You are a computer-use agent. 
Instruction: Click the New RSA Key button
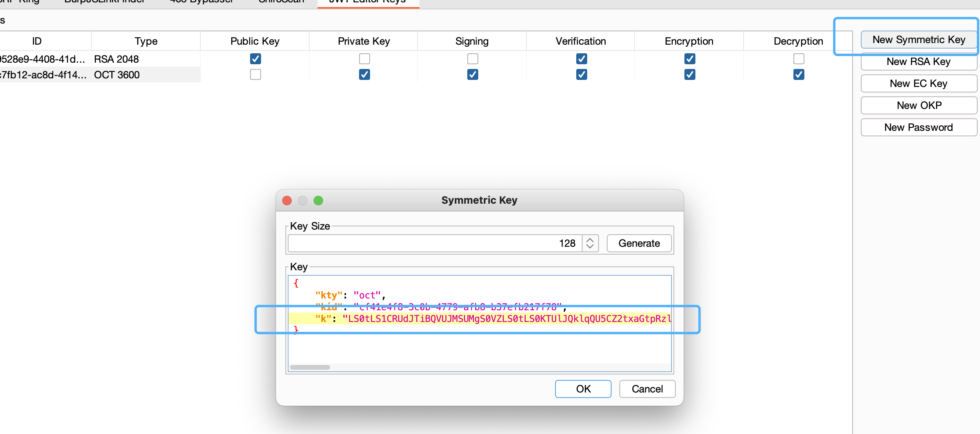tap(918, 61)
